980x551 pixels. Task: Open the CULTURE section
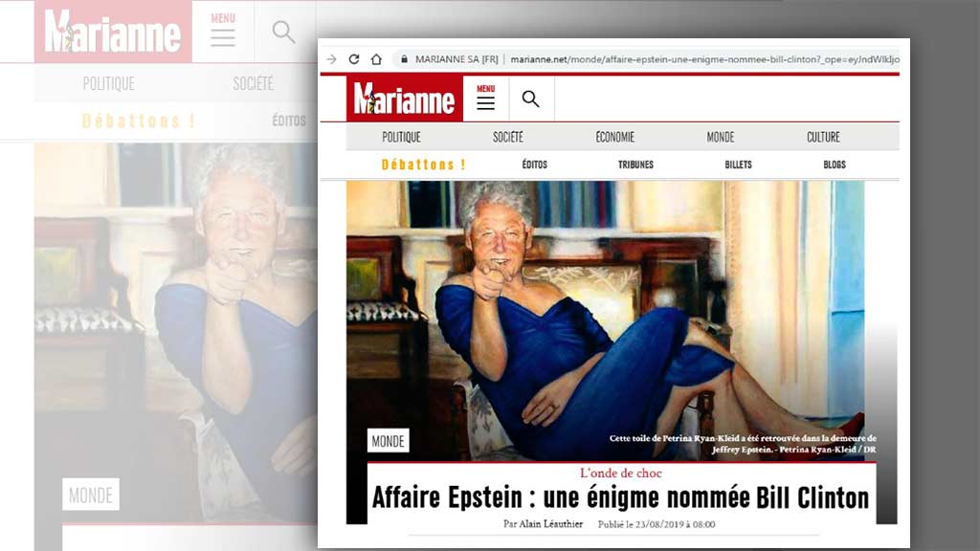tap(823, 137)
